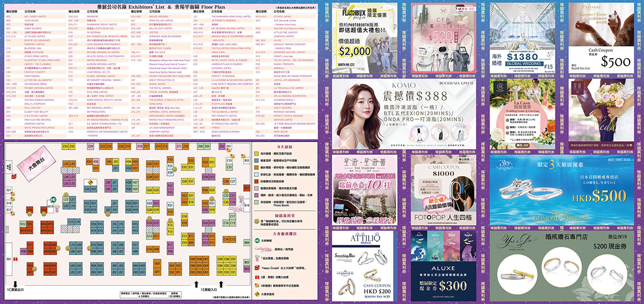Click the 1C hall exit arrow
The height and width of the screenshot is (304, 644).
click(x=15, y=284)
